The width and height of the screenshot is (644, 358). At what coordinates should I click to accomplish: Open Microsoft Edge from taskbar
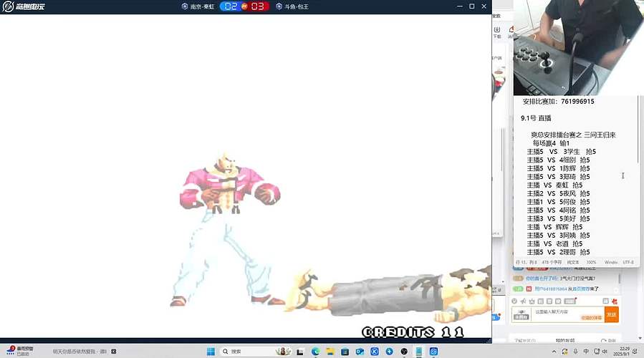click(x=315, y=352)
